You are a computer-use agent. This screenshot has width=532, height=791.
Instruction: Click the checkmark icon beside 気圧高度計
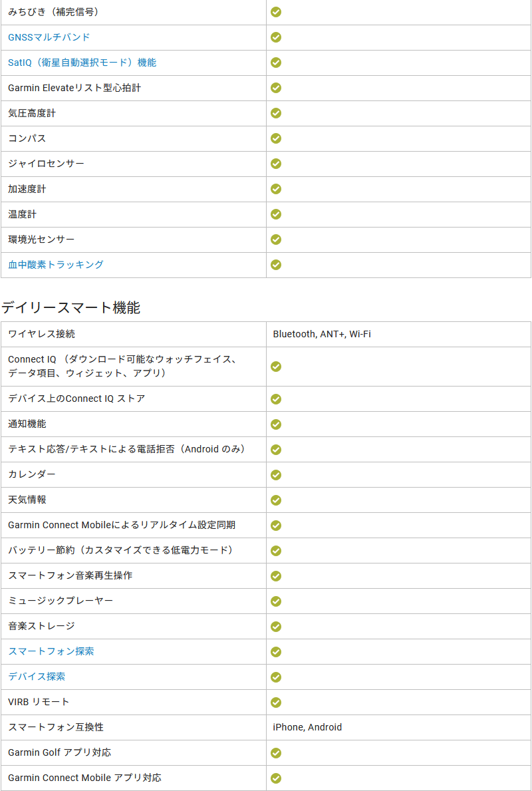(x=276, y=113)
